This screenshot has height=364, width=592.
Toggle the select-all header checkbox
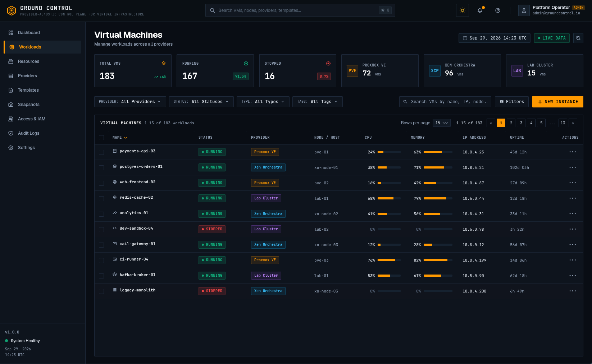[x=101, y=138]
